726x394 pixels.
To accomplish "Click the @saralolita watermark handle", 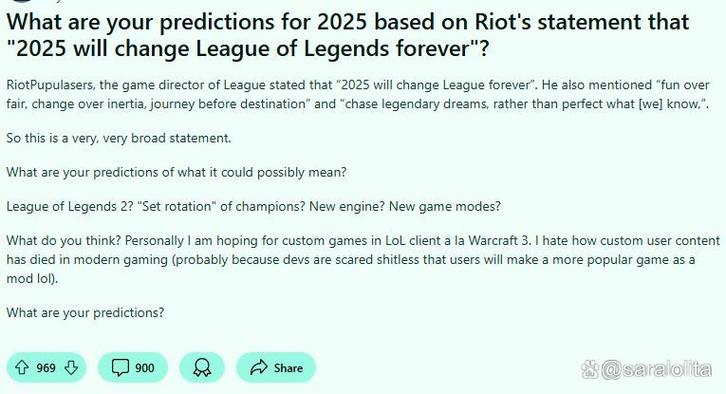I will pyautogui.click(x=657, y=369).
